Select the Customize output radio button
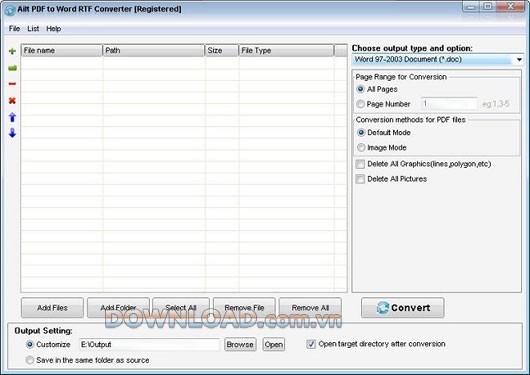Viewport: 530px width, 375px height. pyautogui.click(x=30, y=345)
